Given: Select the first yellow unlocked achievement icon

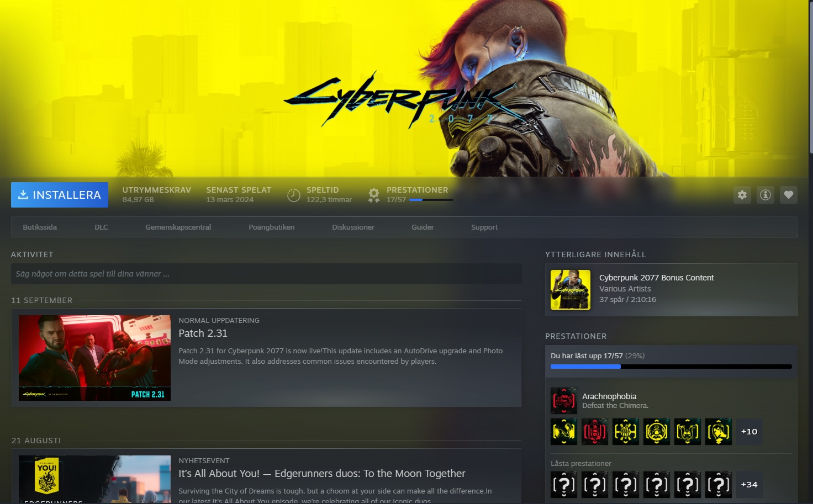Looking at the screenshot, I should 564,432.
